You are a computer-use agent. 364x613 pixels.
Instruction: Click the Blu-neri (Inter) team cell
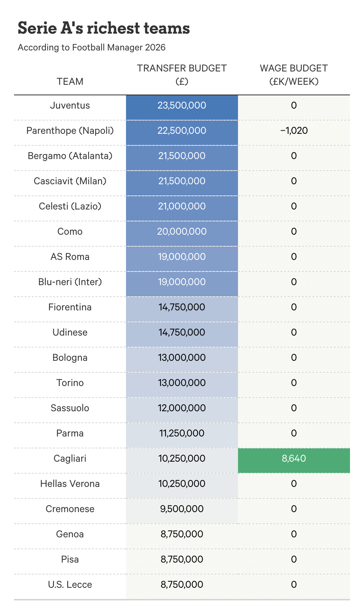[x=70, y=282]
